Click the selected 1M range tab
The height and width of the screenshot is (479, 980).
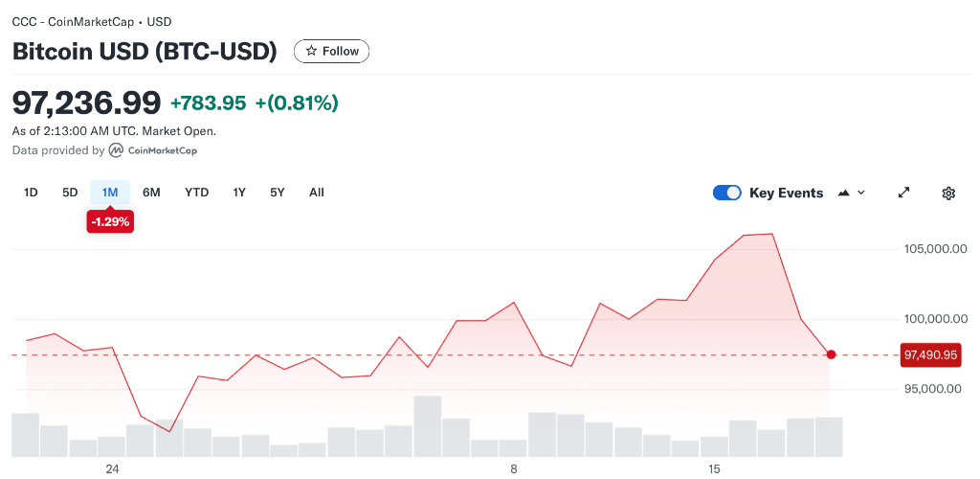110,193
